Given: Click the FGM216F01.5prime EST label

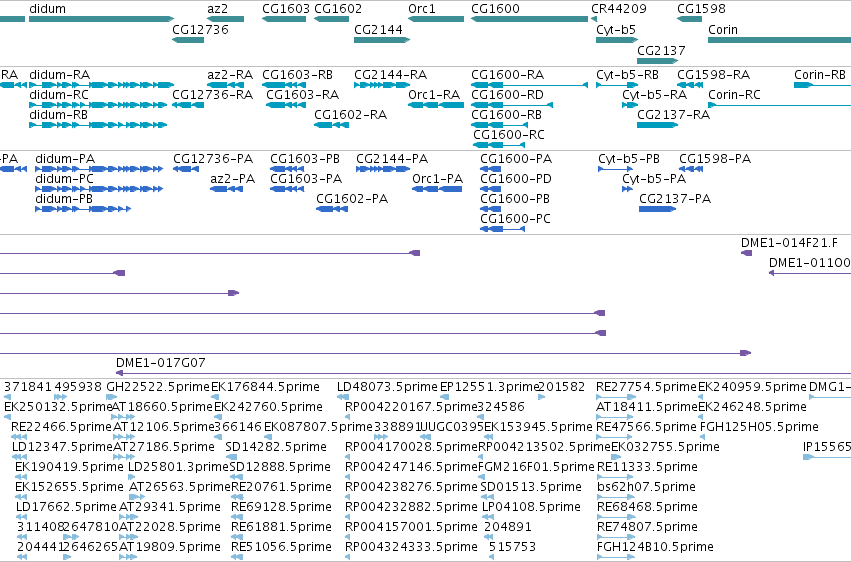Looking at the screenshot, I should (536, 467).
